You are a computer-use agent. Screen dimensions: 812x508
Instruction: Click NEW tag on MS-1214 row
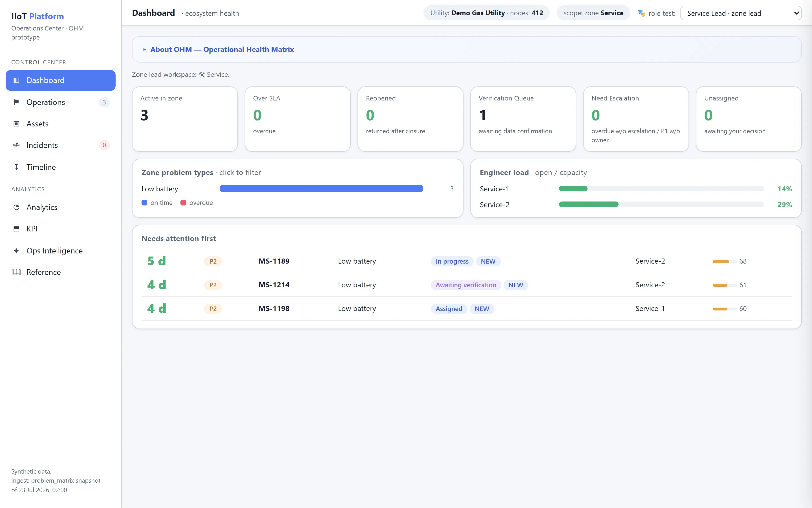[x=516, y=285]
